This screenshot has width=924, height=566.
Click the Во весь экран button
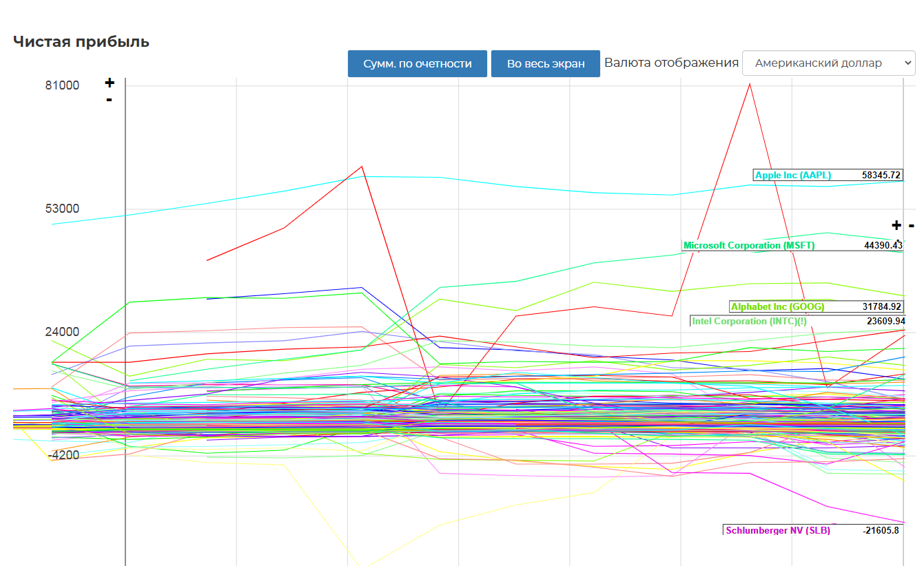coord(546,63)
